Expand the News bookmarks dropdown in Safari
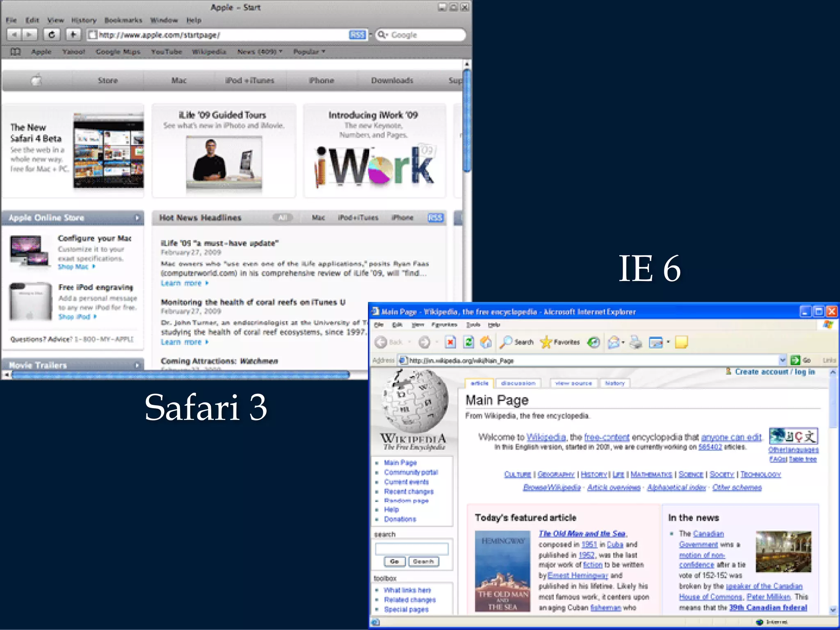Screen dimensions: 840x630 281,52
